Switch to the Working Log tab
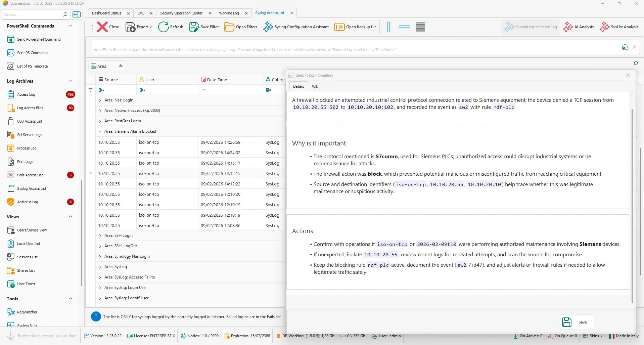 click(229, 13)
